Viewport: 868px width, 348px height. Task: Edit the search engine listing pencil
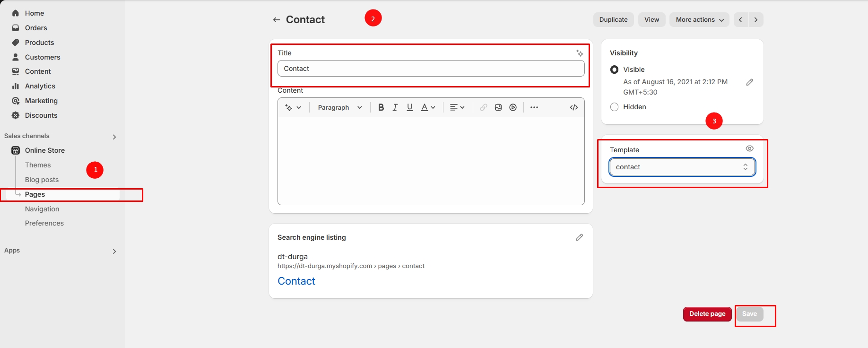579,237
